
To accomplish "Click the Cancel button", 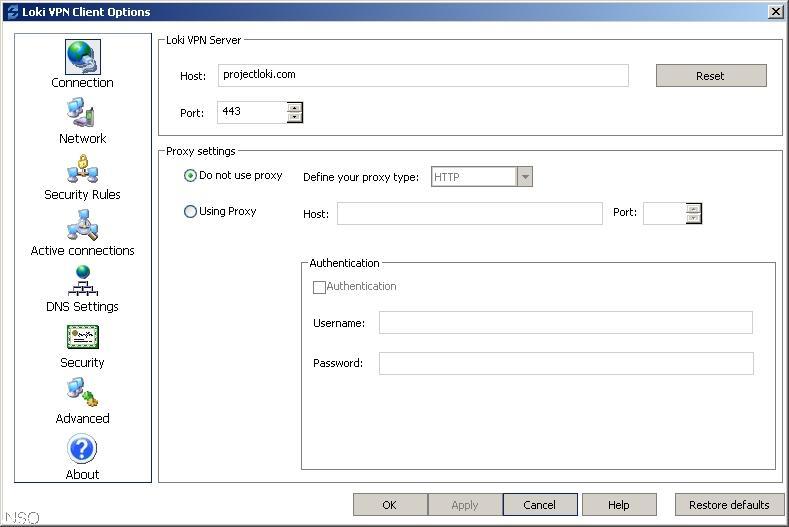I will tap(540, 505).
